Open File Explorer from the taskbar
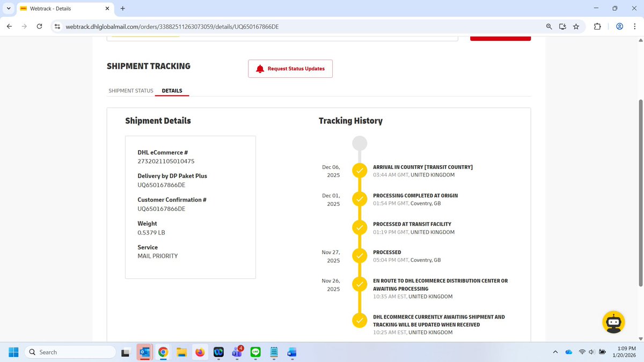This screenshot has height=362, width=644. click(x=181, y=352)
